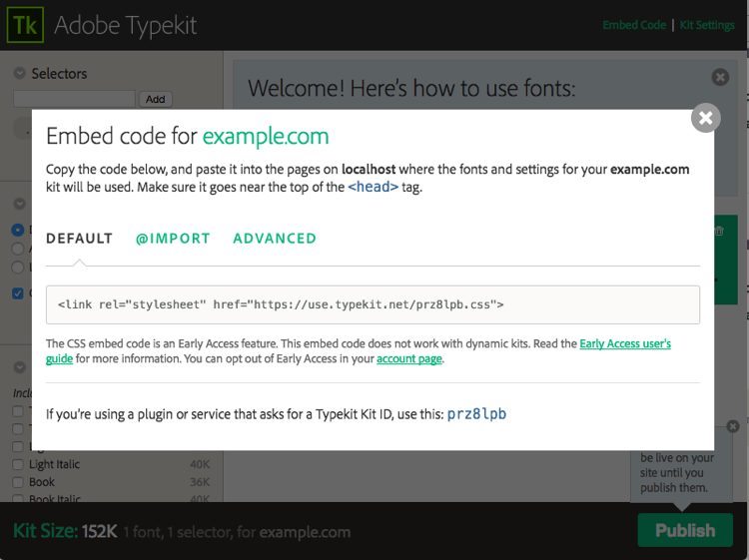The image size is (749, 560).
Task: Open Kit Settings in header
Action: tap(707, 25)
